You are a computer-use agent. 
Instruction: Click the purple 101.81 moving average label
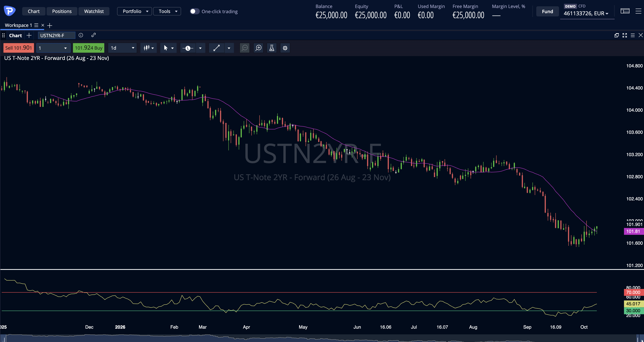(633, 231)
